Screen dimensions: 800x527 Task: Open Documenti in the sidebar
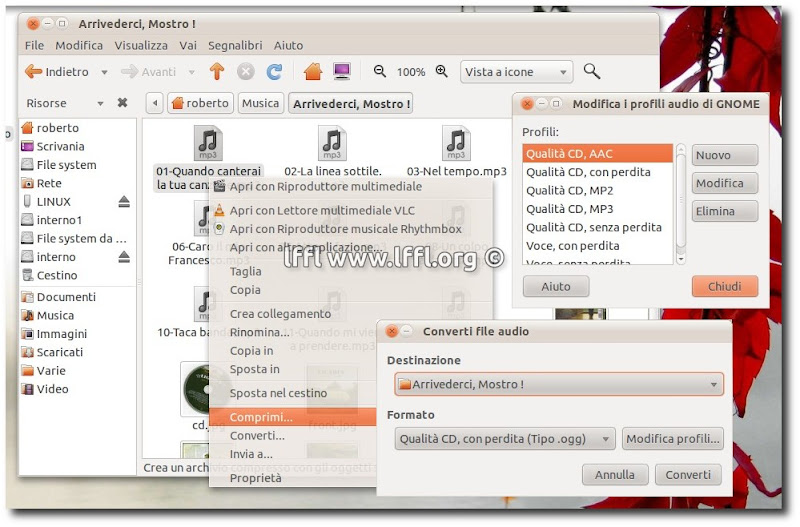point(59,297)
